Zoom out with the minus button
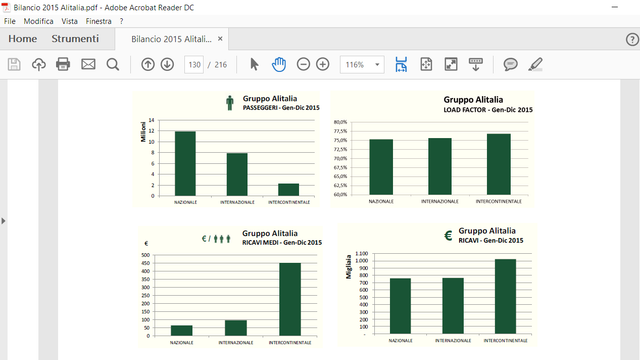 click(303, 64)
